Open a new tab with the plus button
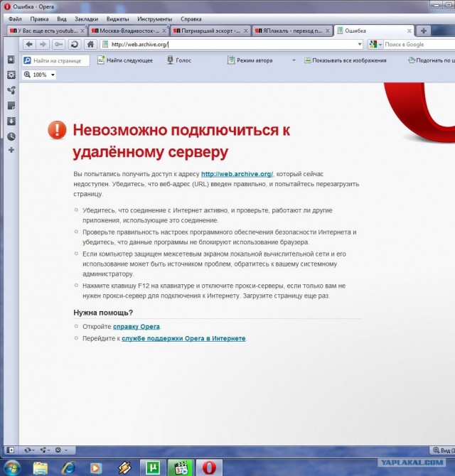The width and height of the screenshot is (455, 476). click(x=424, y=31)
